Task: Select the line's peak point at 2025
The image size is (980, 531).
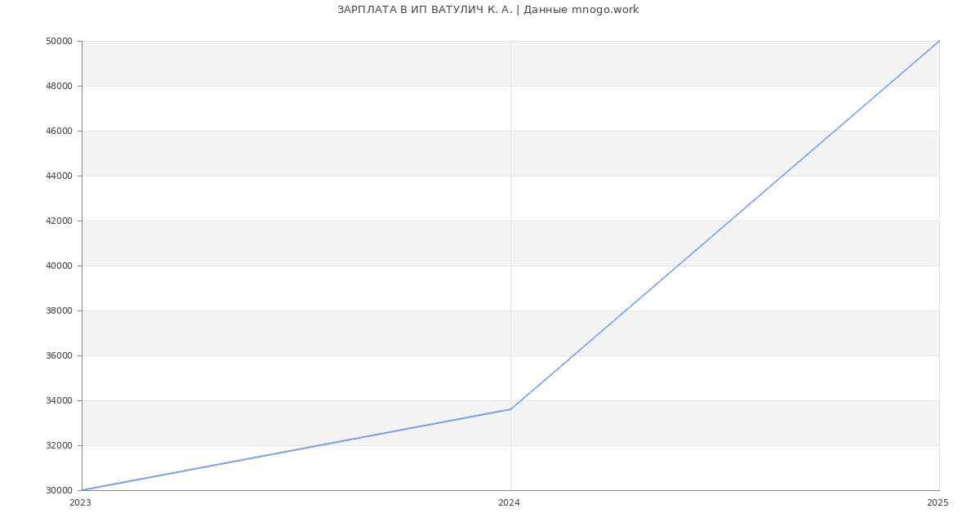Action: pyautogui.click(x=939, y=41)
